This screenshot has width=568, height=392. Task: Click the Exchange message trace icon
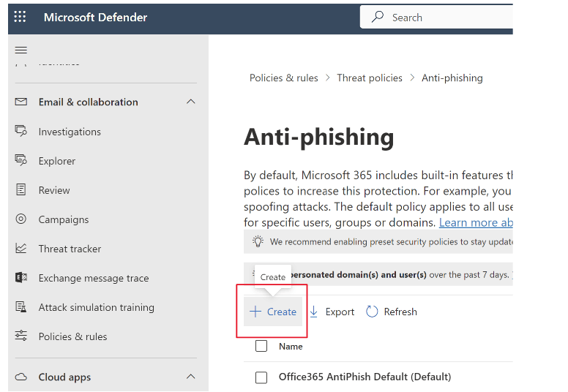click(x=21, y=278)
